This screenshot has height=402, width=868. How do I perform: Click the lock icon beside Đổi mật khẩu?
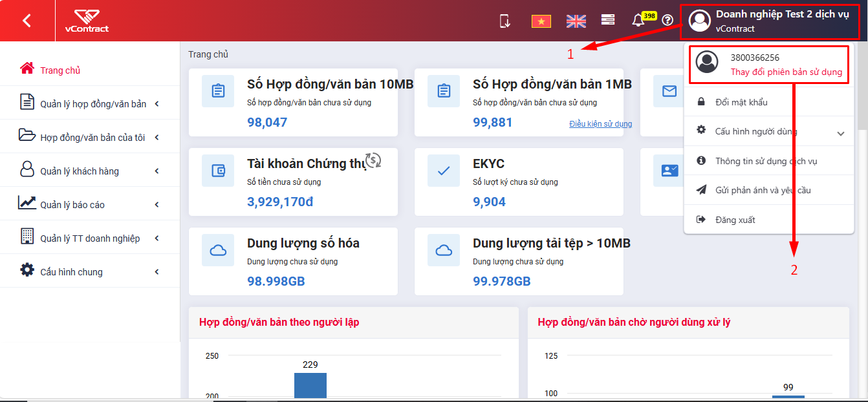pyautogui.click(x=700, y=101)
